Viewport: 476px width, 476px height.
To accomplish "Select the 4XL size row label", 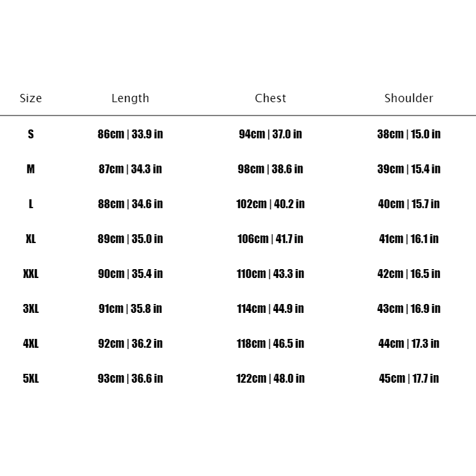I will 30,343.
